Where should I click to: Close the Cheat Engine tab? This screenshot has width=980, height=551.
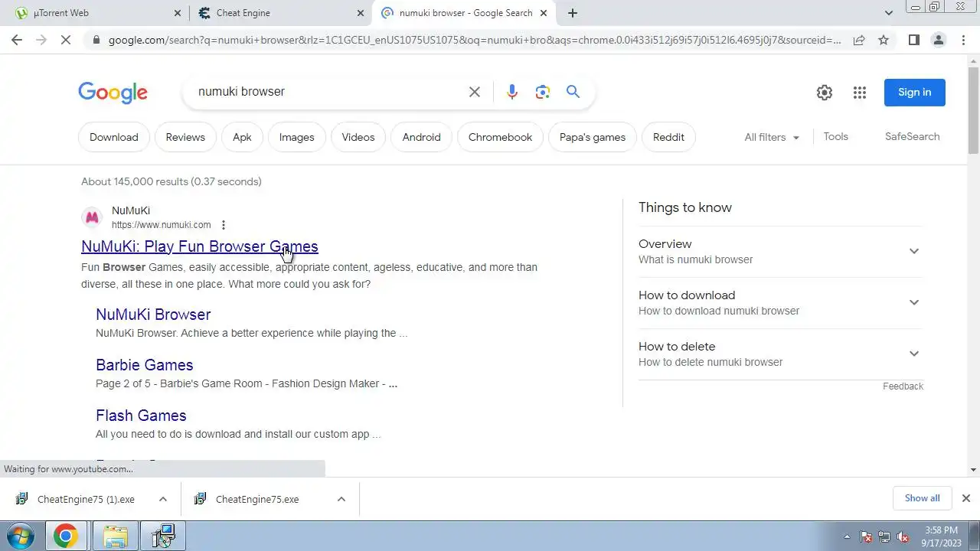(361, 13)
